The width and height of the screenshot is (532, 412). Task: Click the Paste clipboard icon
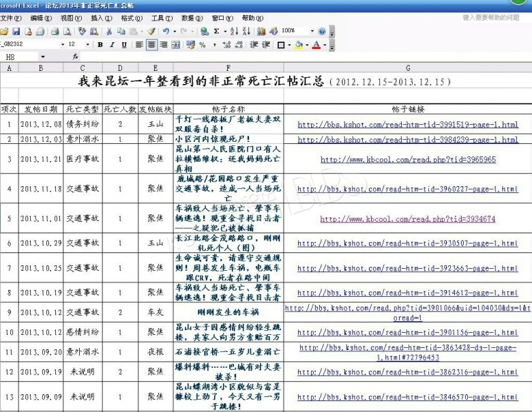click(134, 31)
